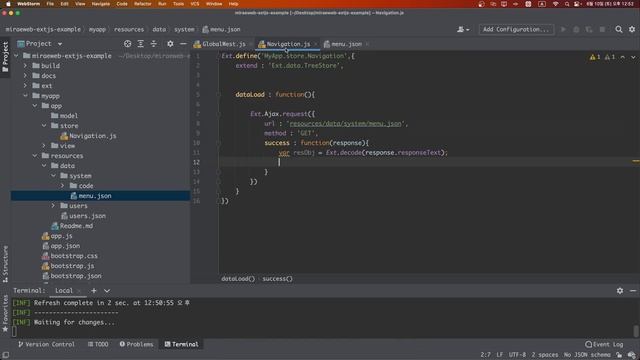Go to next highlighted error arrow
The image size is (640, 360).
coord(633,57)
